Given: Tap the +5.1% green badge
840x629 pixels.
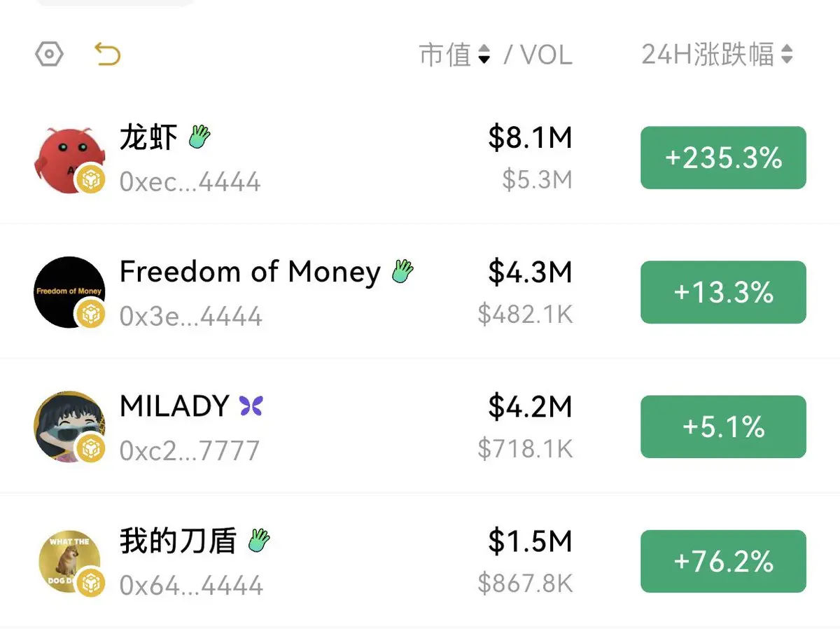Looking at the screenshot, I should [723, 427].
